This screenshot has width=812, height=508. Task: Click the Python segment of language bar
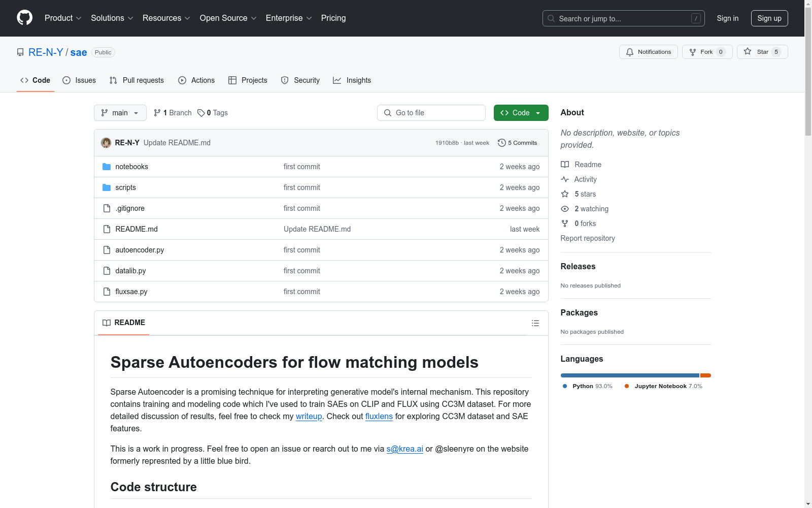click(x=630, y=375)
